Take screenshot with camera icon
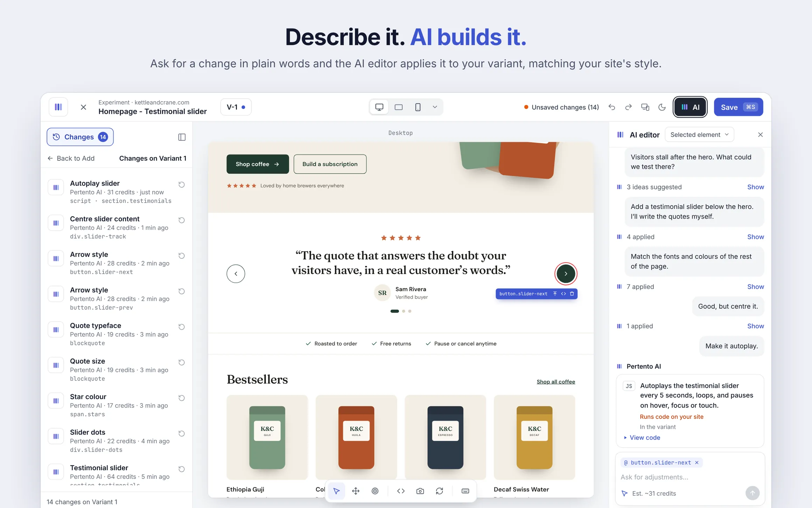 (420, 491)
